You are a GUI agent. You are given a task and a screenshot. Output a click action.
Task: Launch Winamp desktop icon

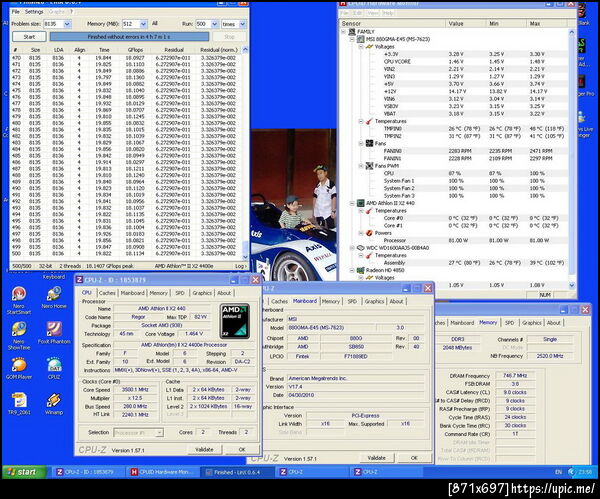54,400
